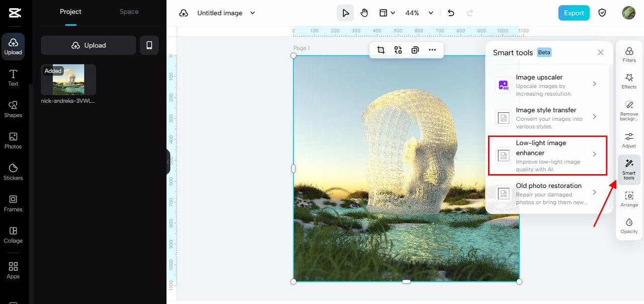
Task: Click the Upload button
Action: pos(89,45)
